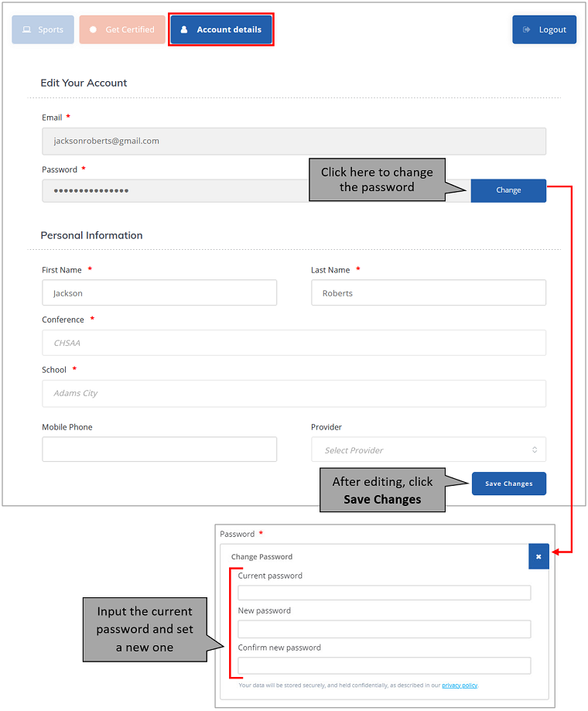The image size is (588, 711).
Task: Click the School field showing Adams City
Action: pyautogui.click(x=294, y=393)
